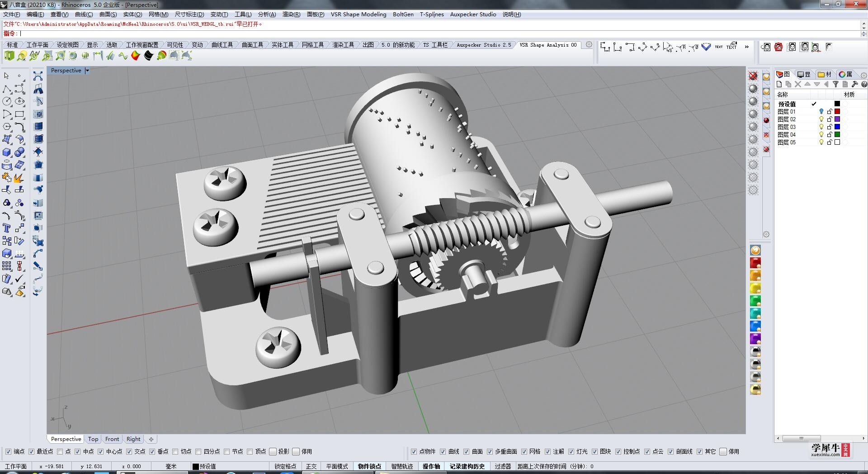The image size is (868, 474).
Task: Enable the 切点 osnap checkbox
Action: [175, 451]
